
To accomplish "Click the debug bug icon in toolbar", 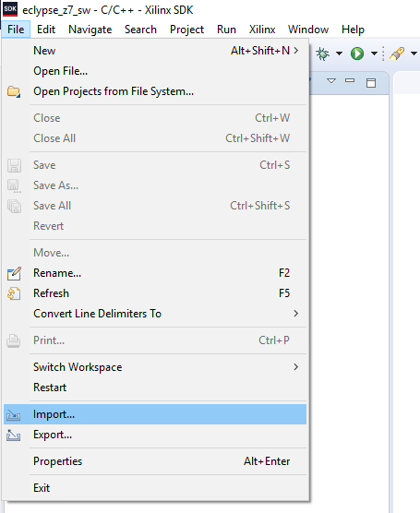I will 322,54.
